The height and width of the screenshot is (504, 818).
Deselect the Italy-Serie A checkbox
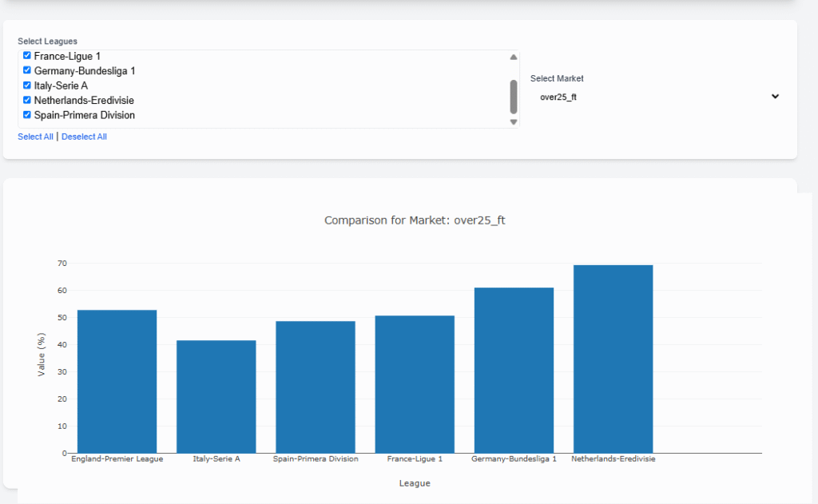tap(27, 85)
